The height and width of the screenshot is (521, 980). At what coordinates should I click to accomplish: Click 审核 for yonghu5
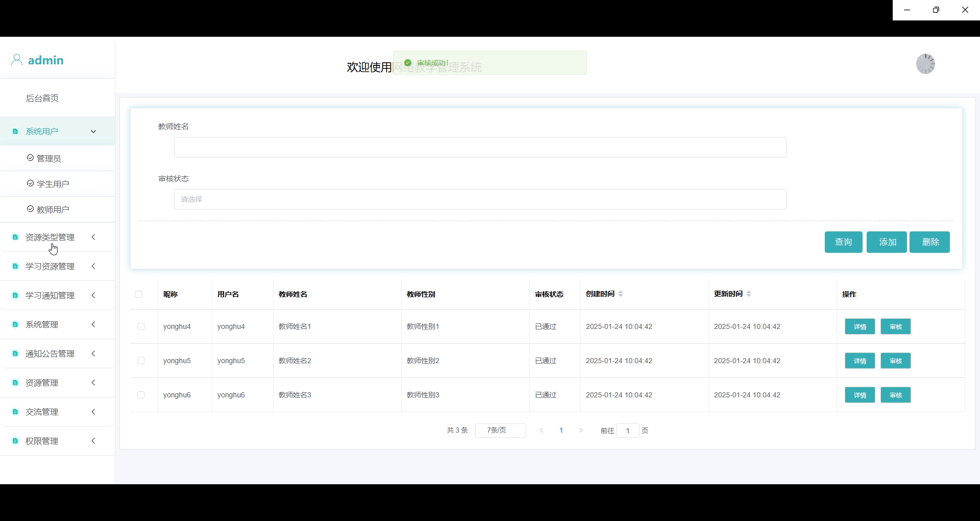pyautogui.click(x=895, y=361)
